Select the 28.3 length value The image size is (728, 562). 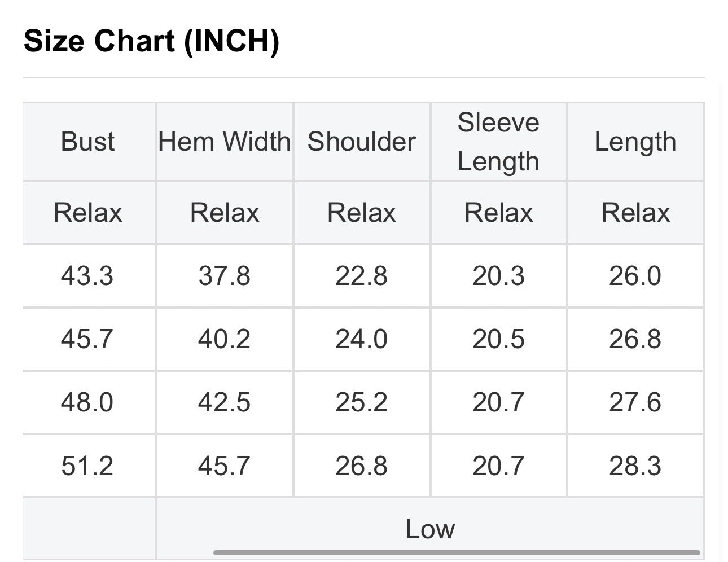coord(635,466)
